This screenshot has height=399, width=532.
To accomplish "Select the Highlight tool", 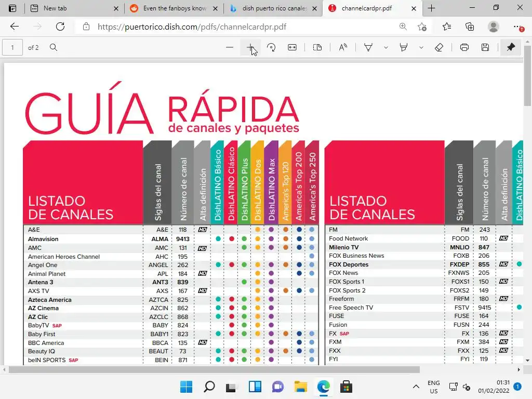I will coord(404,47).
